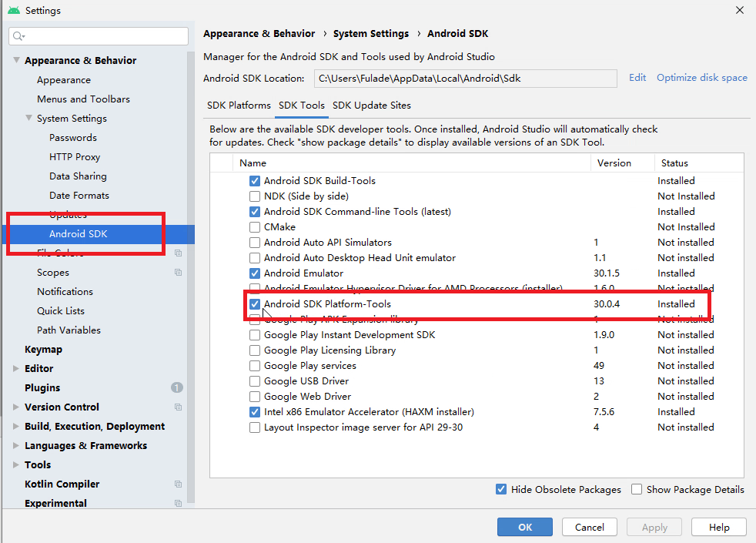Close the Settings dialog window

click(740, 10)
